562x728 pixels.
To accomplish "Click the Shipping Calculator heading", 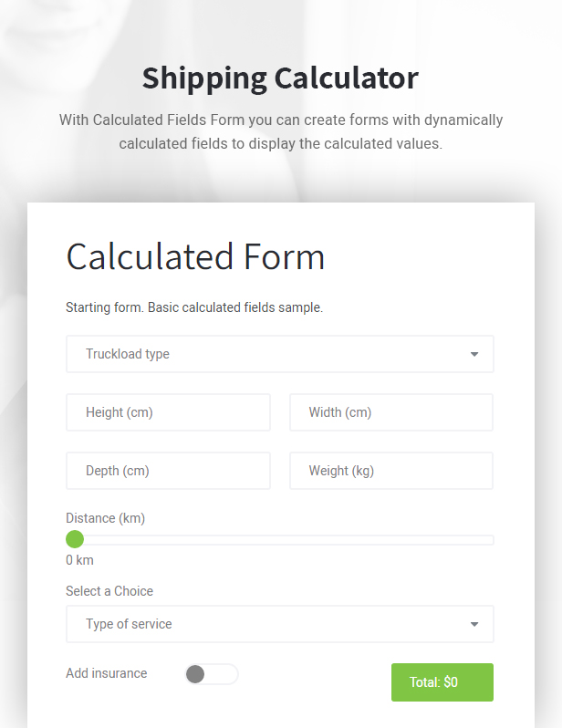I will point(280,78).
